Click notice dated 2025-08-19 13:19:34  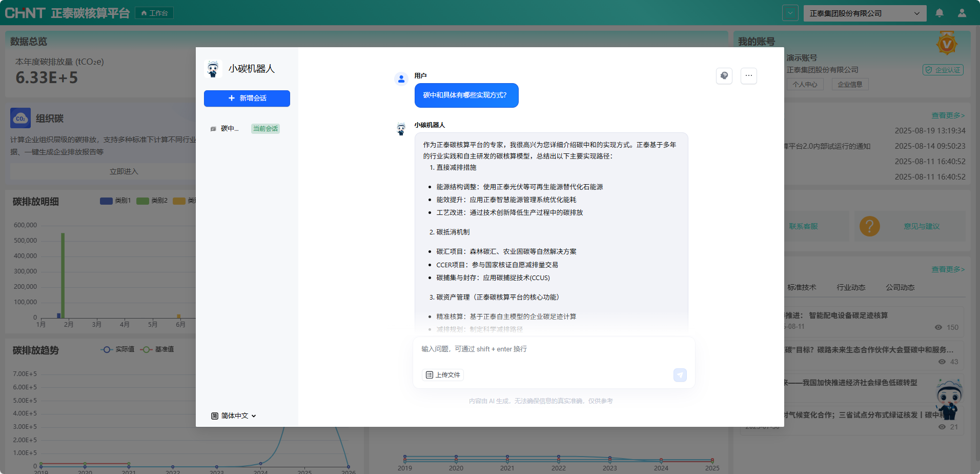point(930,131)
